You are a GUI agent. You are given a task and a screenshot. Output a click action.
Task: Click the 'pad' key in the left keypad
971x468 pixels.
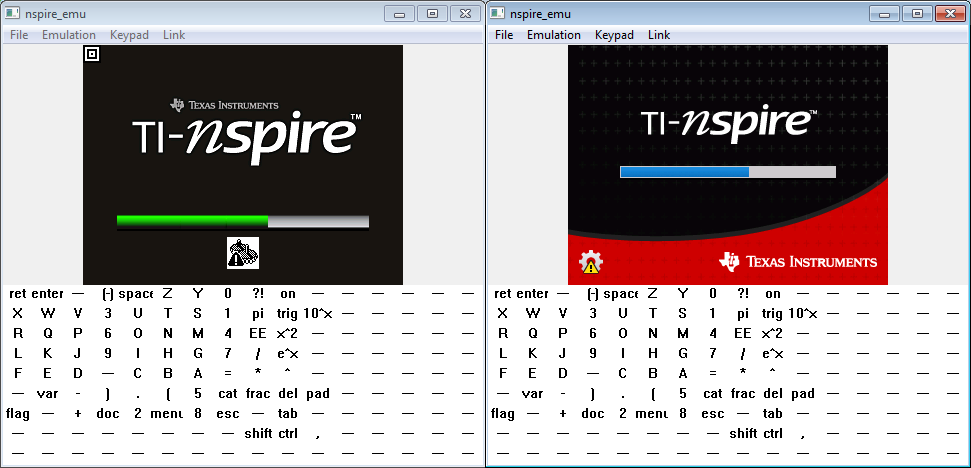click(318, 394)
